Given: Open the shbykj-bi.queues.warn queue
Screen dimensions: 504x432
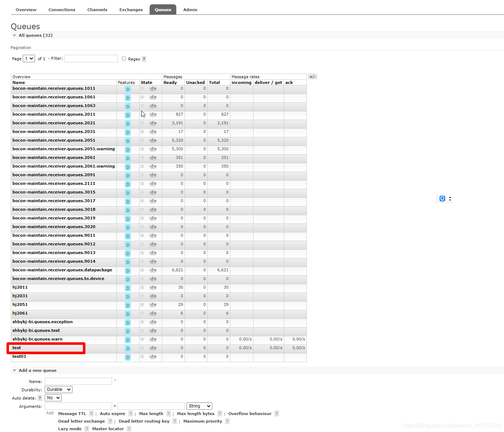Looking at the screenshot, I should [x=37, y=339].
